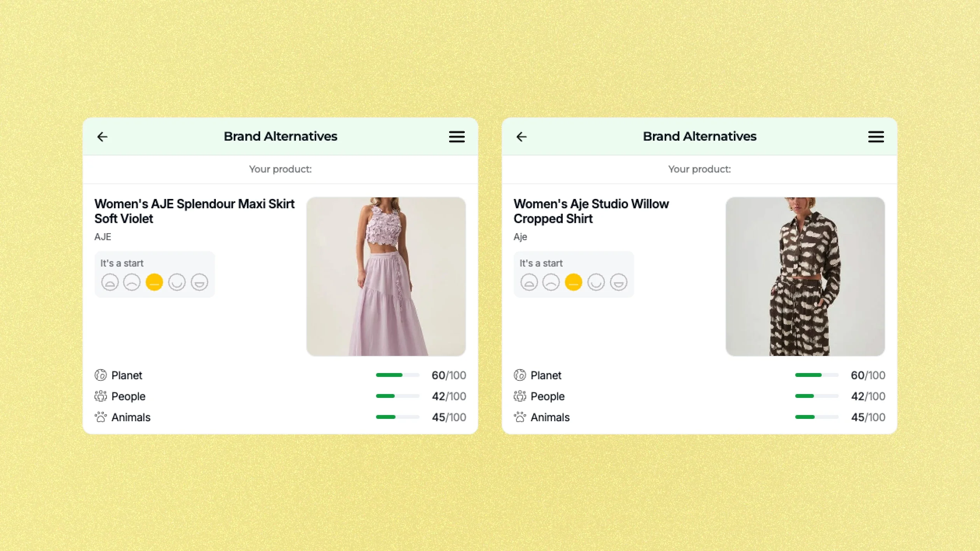This screenshot has width=980, height=551.
Task: Click the Planet icon on the maxi skirt card
Action: [x=100, y=375]
